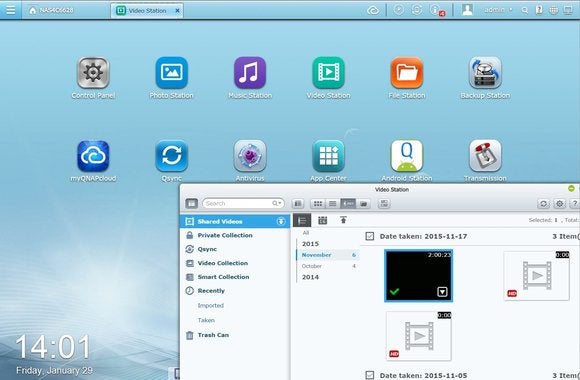Select Taken under Recently

206,320
